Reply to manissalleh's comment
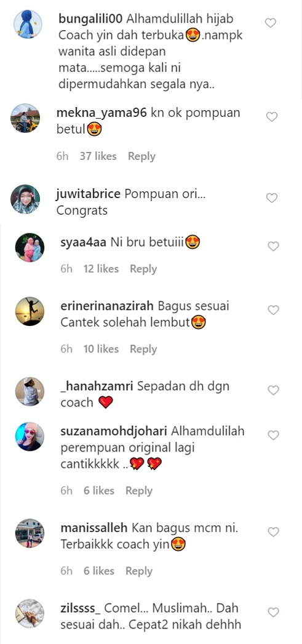Screen dimensions: 302x644 [x=139, y=571]
